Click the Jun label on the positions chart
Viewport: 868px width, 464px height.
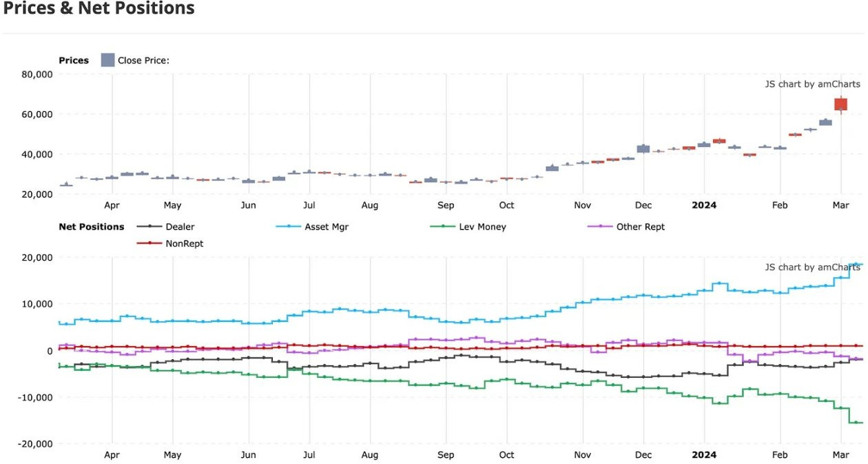pyautogui.click(x=248, y=454)
